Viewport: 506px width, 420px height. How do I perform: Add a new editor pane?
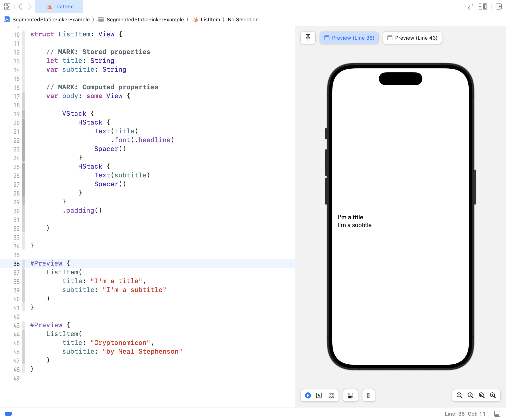pyautogui.click(x=499, y=6)
